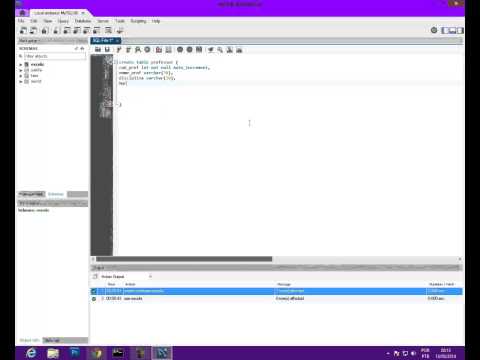Create a new function via toolbar icon

tap(97, 31)
